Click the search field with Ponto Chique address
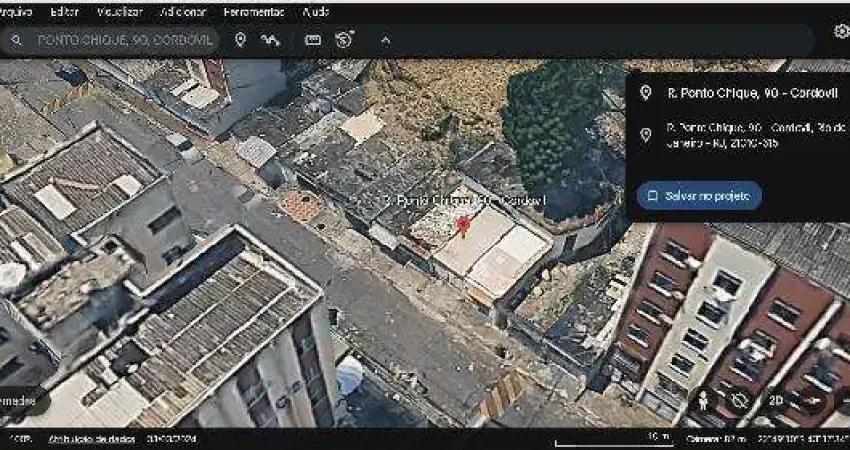This screenshot has width=850, height=450. 124,41
